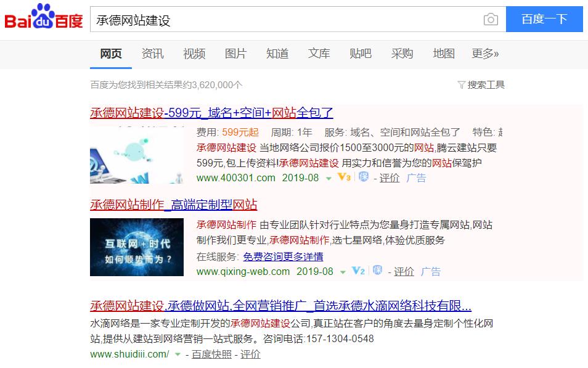Switch to the 资讯 tab
This screenshot has height=368, width=588.
click(x=153, y=54)
